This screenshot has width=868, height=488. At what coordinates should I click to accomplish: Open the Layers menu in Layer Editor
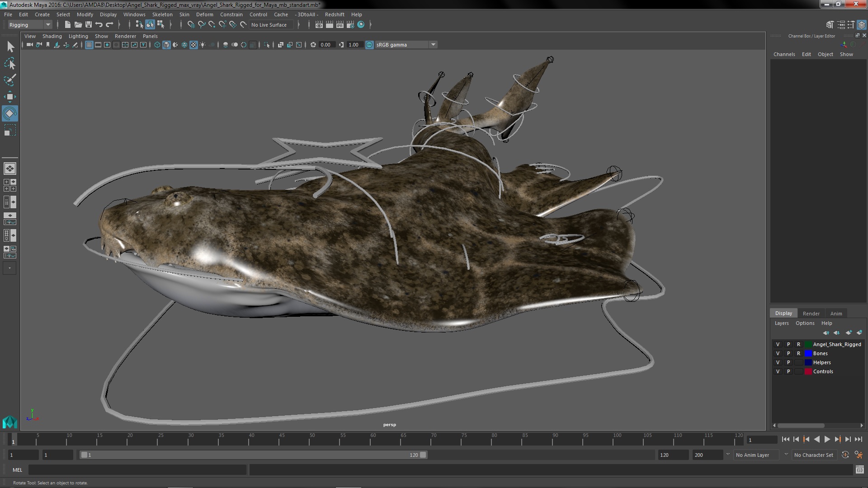pos(781,323)
